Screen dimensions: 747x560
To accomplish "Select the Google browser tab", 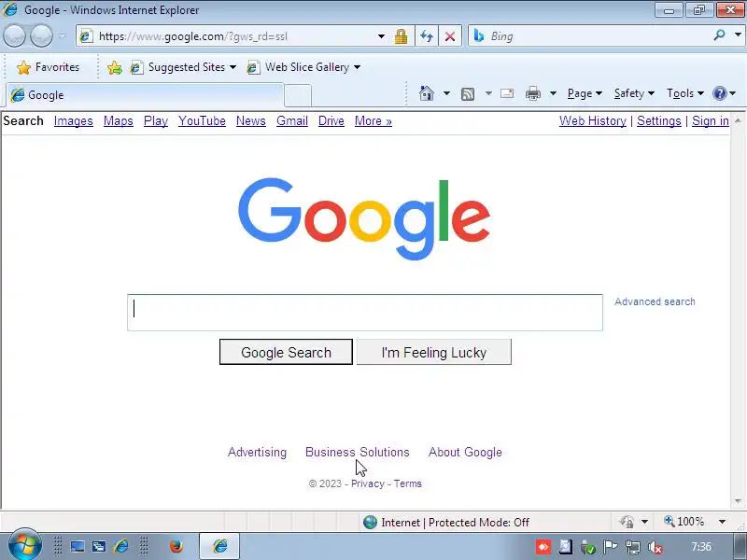I will [x=145, y=95].
